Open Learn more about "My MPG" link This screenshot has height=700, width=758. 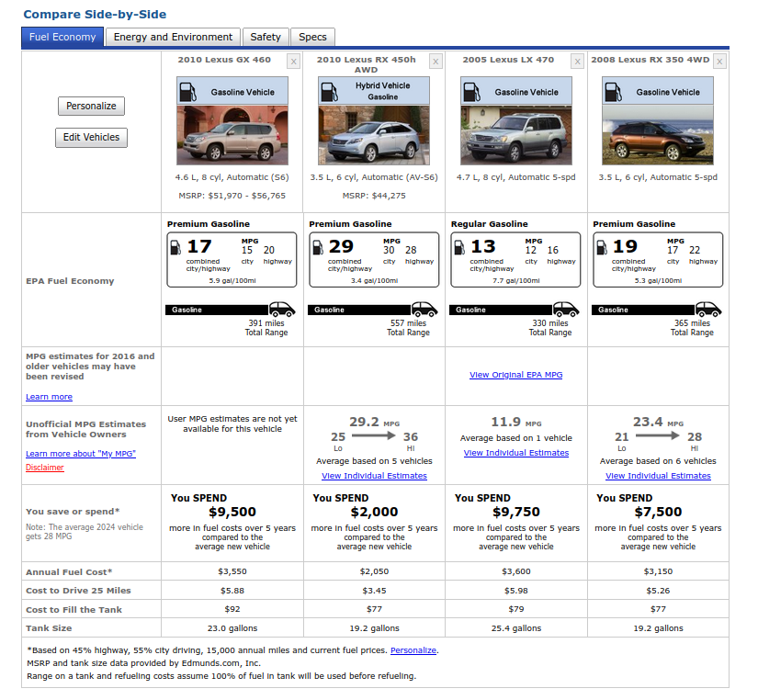(x=81, y=454)
